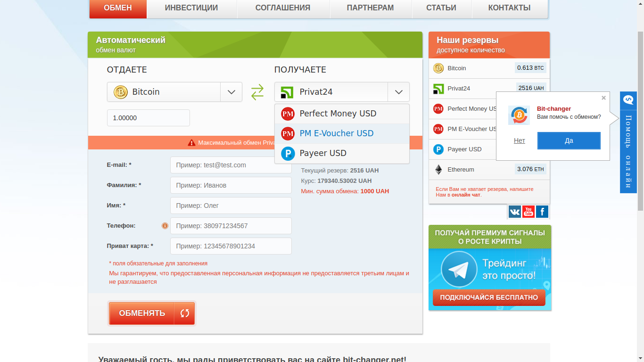Click the ПОДКЛЮЧАЙСЯ БЕСПЛАТНО button

point(489,297)
